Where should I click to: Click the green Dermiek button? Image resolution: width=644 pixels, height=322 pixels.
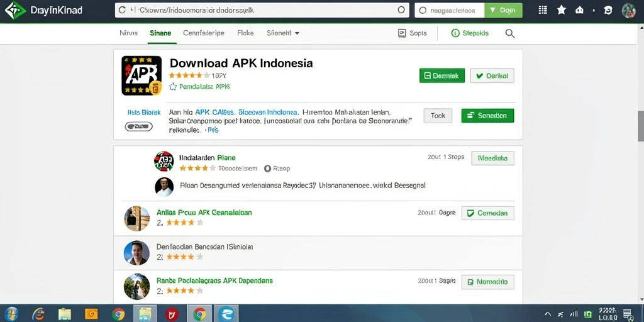click(442, 75)
